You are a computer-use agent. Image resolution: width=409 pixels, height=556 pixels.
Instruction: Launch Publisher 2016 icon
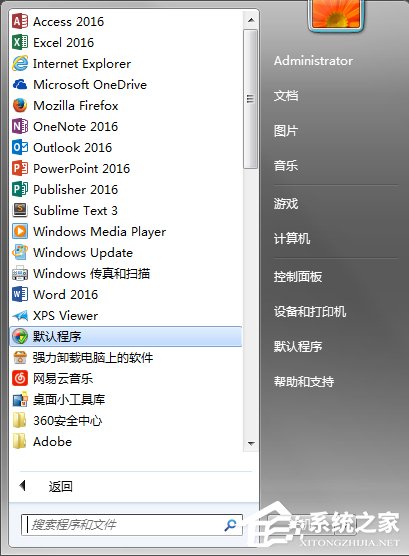tap(20, 189)
